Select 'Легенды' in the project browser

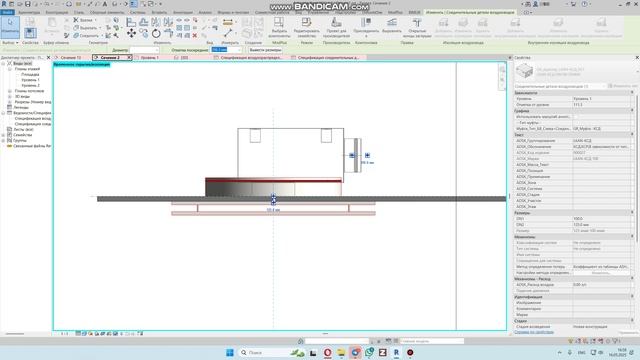[x=21, y=107]
